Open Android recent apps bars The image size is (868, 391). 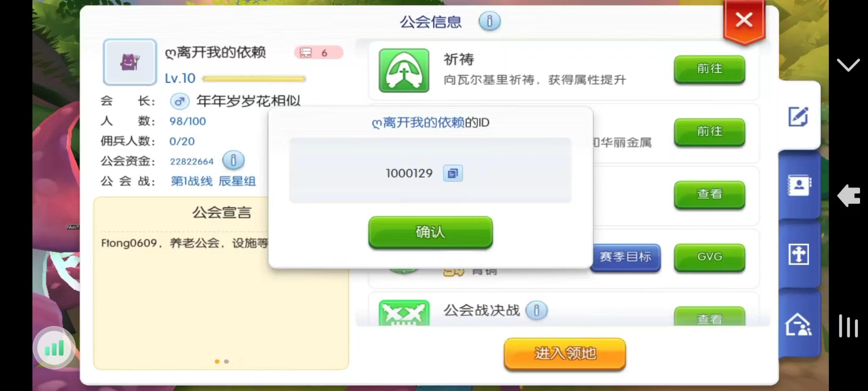pos(848,326)
